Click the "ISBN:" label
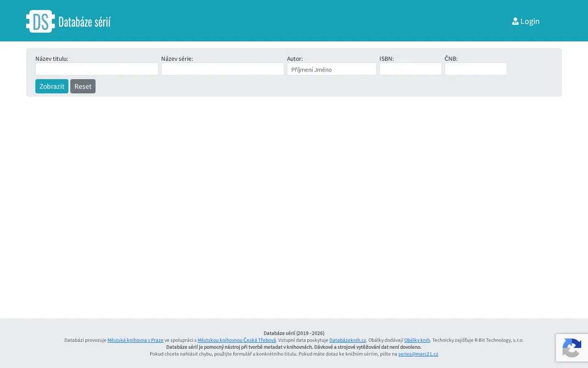This screenshot has height=368, width=588. (386, 58)
